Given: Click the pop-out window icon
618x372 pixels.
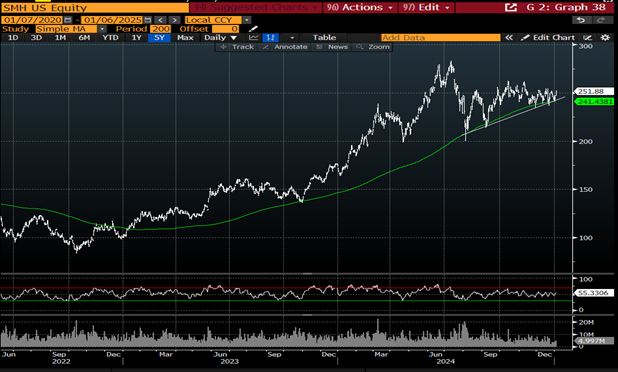Looking at the screenshot, I should 511,7.
